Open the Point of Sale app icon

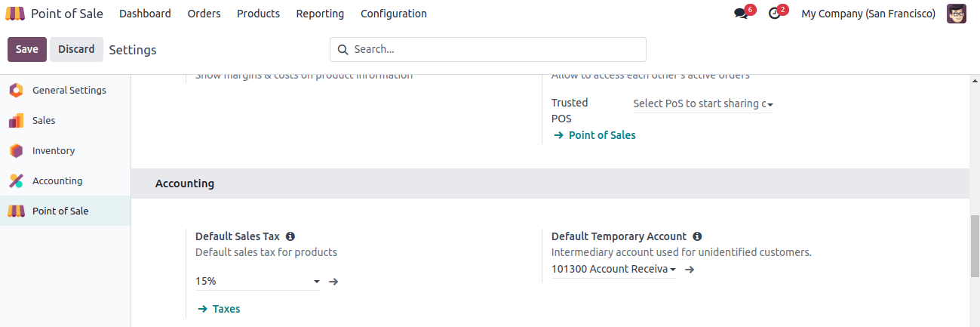pyautogui.click(x=15, y=14)
